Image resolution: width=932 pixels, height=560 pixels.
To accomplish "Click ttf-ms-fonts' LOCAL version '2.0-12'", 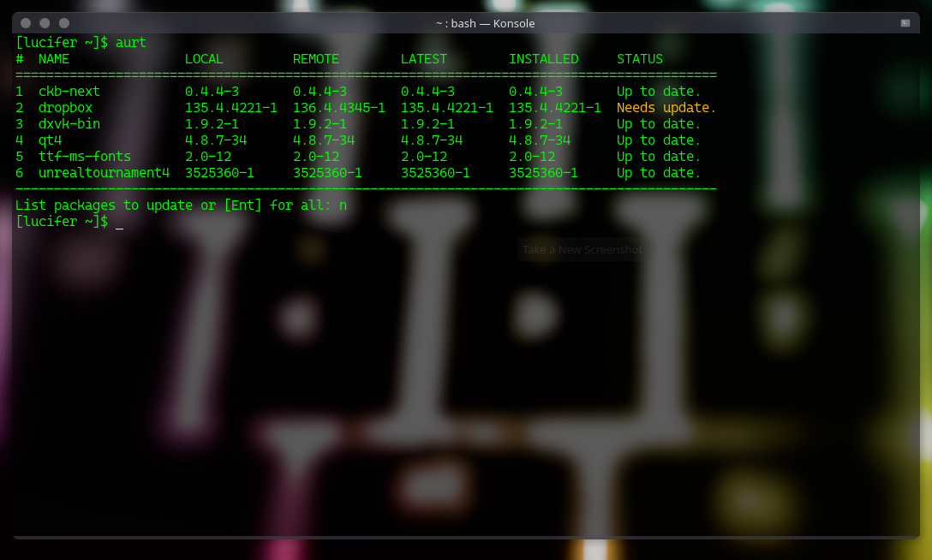I will pyautogui.click(x=208, y=156).
